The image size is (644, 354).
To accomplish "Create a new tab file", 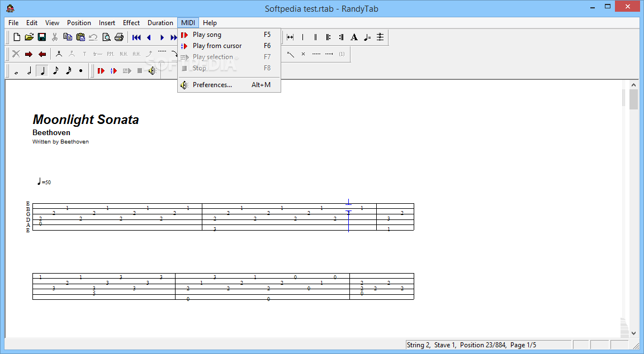I will [17, 37].
